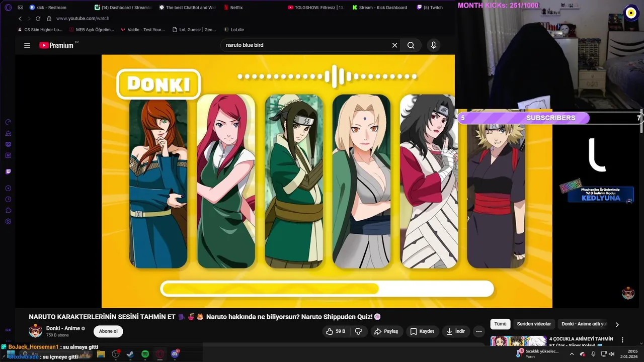Subscribe with the 'Abone ol' button

click(108, 331)
